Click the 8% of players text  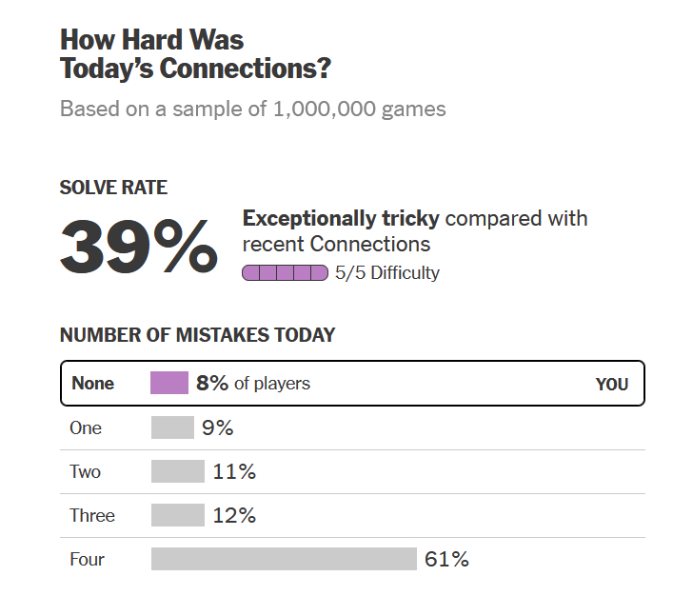tap(253, 384)
